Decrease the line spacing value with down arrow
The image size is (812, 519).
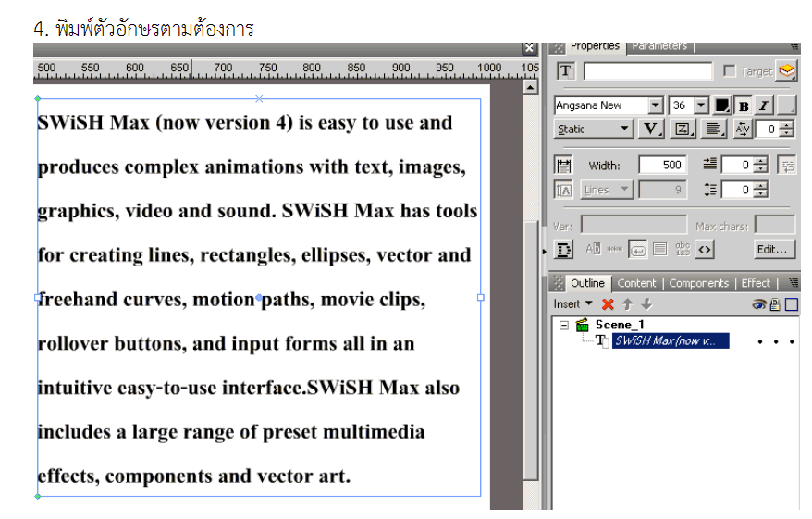(x=760, y=193)
